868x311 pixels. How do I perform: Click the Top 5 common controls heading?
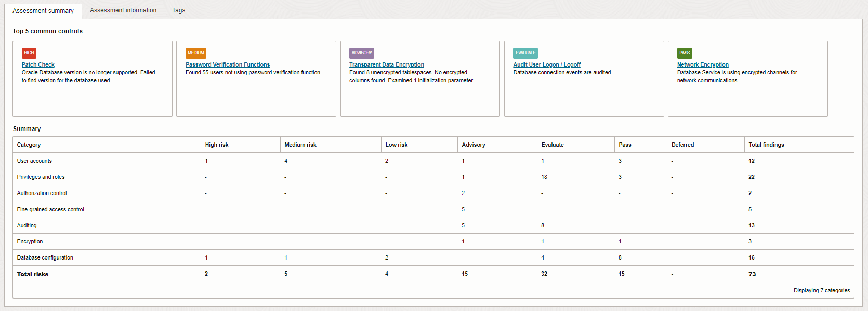pyautogui.click(x=47, y=31)
